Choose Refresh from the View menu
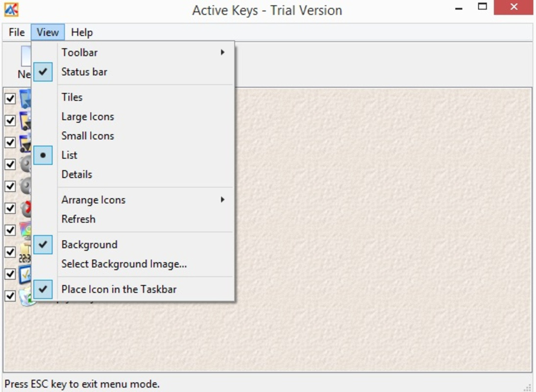 (x=133, y=219)
